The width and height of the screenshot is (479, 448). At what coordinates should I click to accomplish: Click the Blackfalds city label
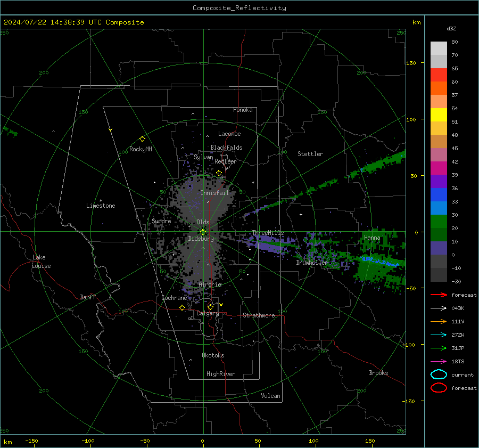click(226, 148)
